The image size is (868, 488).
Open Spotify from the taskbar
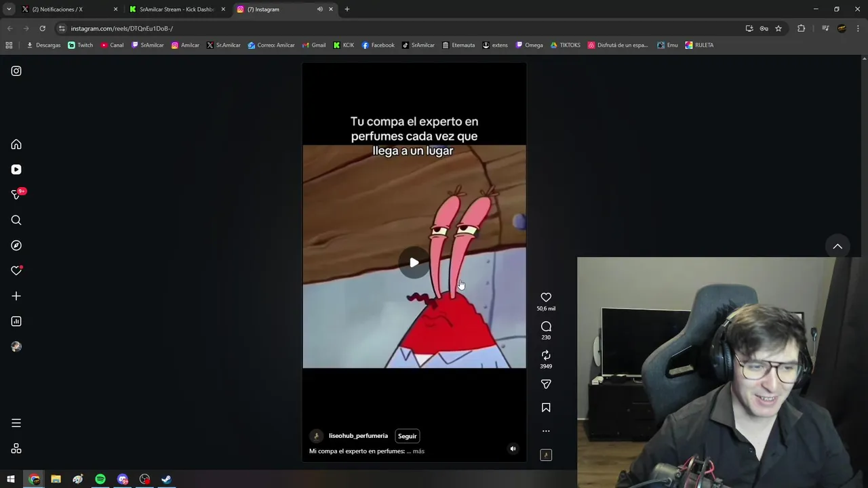(x=100, y=479)
